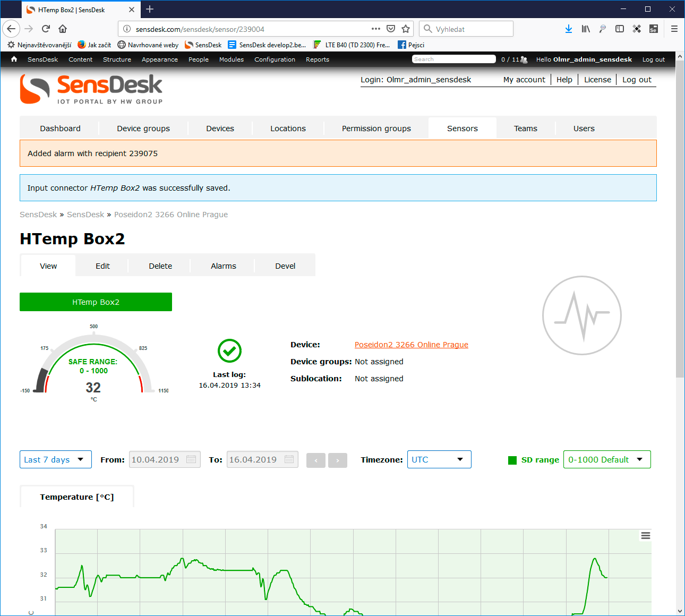This screenshot has height=616, width=685.
Task: Click the green sensor status checkmark
Action: click(229, 350)
